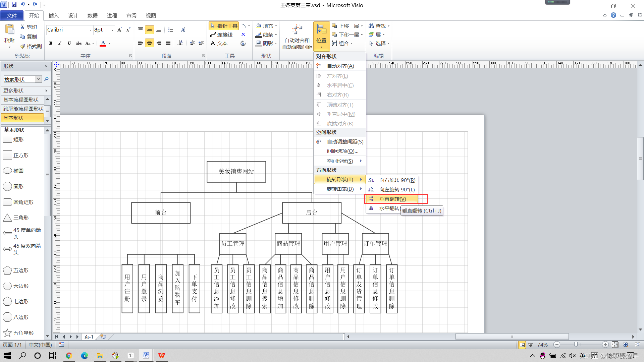Screen dimensions: 644x362
Task: Click the search shapes magnifier icon
Action: [46, 79]
